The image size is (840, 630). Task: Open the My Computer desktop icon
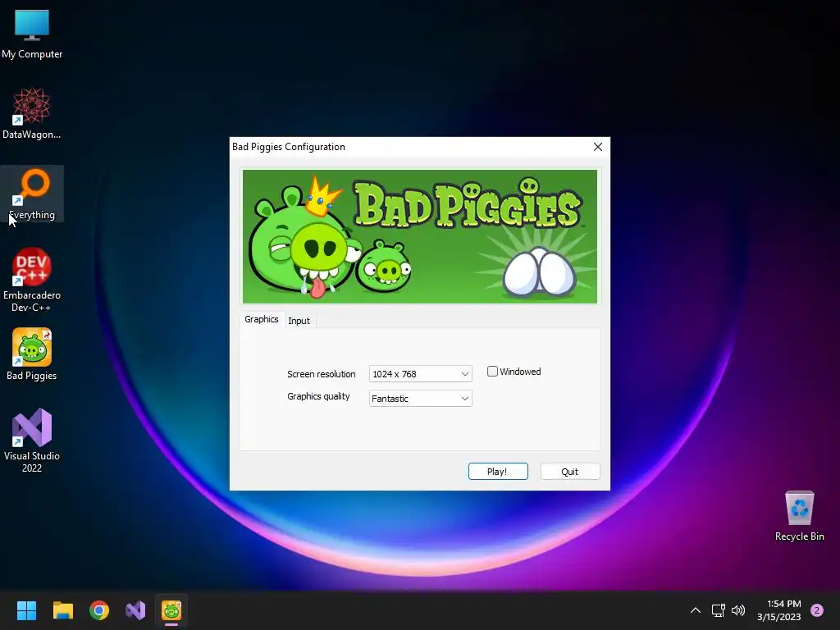(x=32, y=34)
